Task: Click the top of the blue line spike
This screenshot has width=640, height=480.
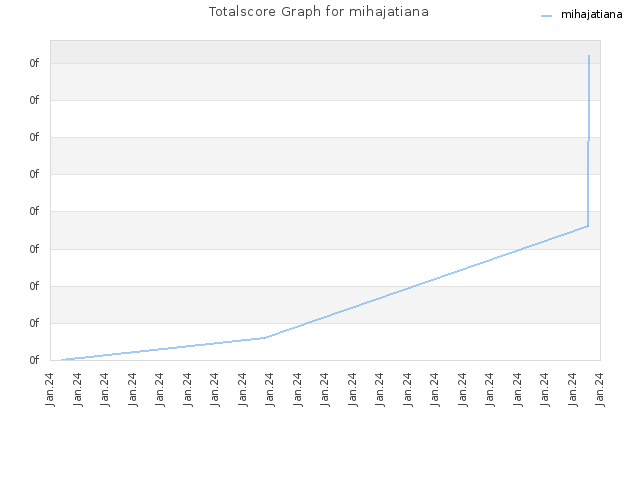Action: [x=589, y=56]
